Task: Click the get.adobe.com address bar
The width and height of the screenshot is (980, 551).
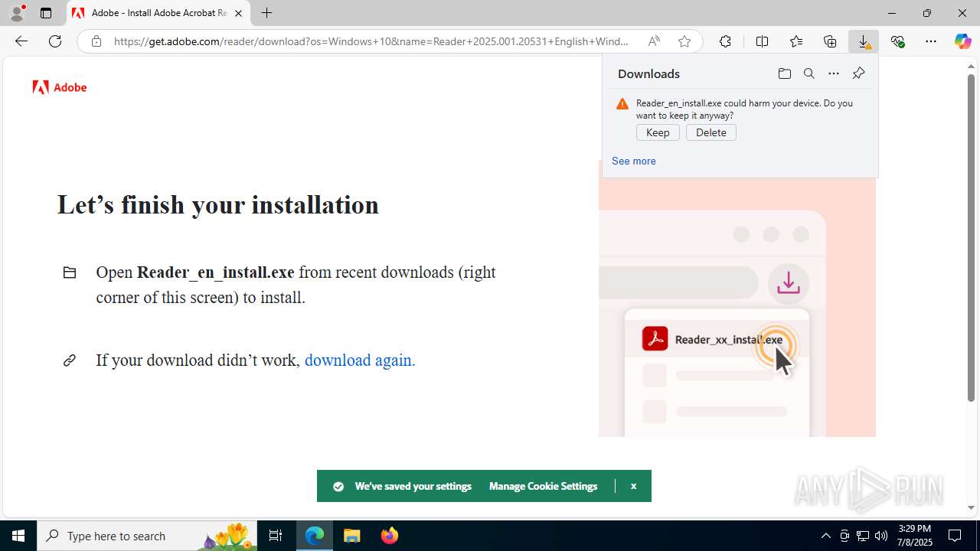Action: pos(371,41)
